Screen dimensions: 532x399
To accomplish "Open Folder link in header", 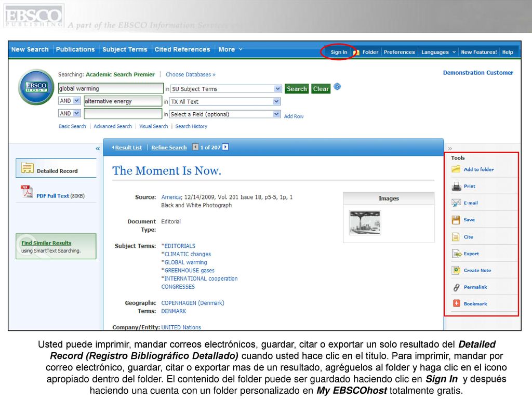I will [370, 52].
